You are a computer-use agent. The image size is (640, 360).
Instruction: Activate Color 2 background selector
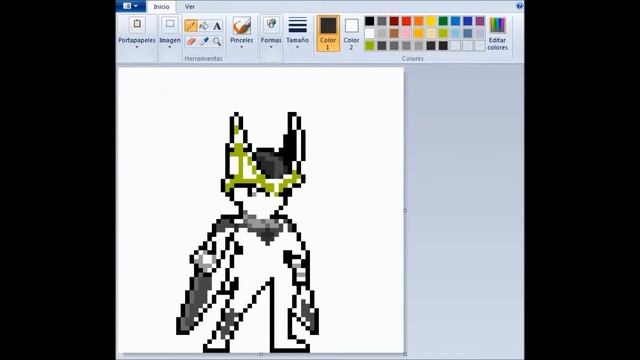pos(351,33)
